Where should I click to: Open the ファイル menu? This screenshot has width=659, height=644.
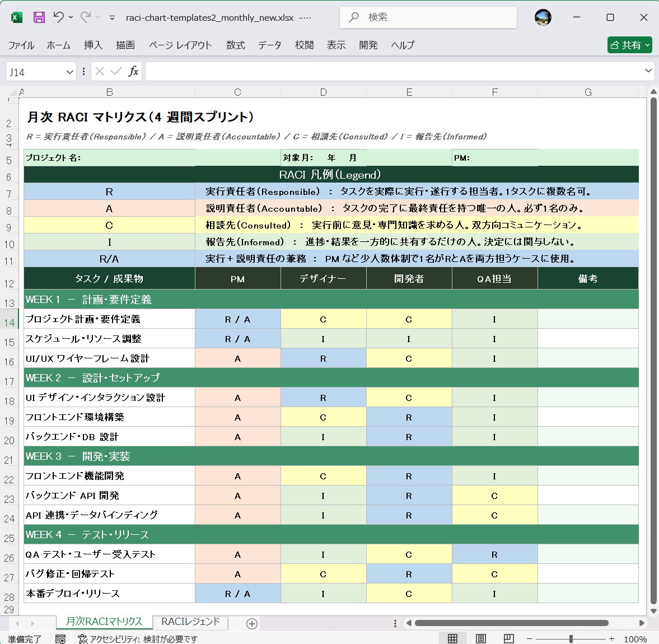point(21,45)
